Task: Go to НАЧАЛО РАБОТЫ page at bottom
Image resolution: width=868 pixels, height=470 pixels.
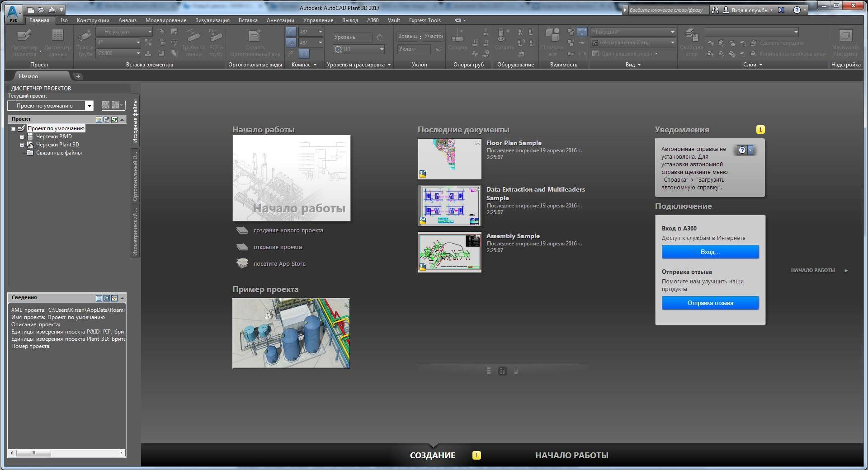Action: point(571,455)
